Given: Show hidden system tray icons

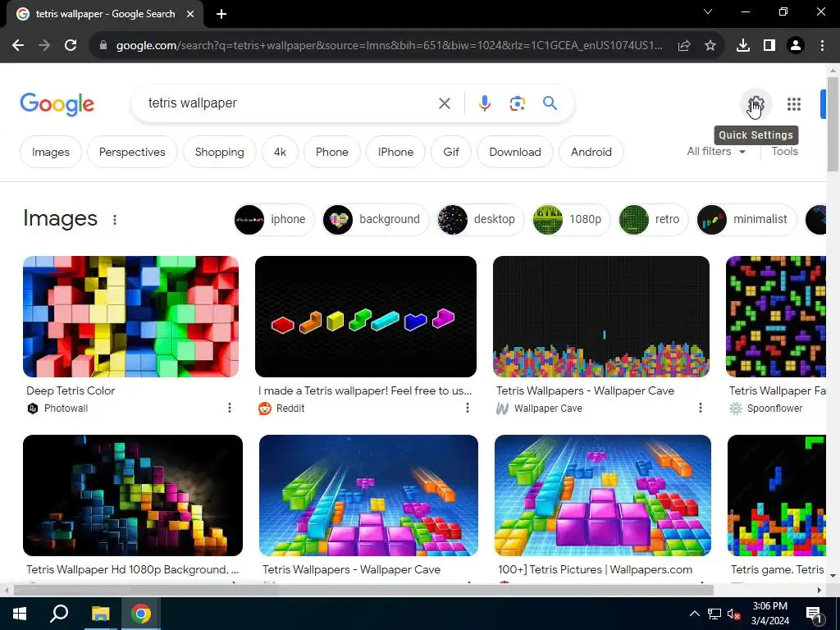Looking at the screenshot, I should point(694,614).
